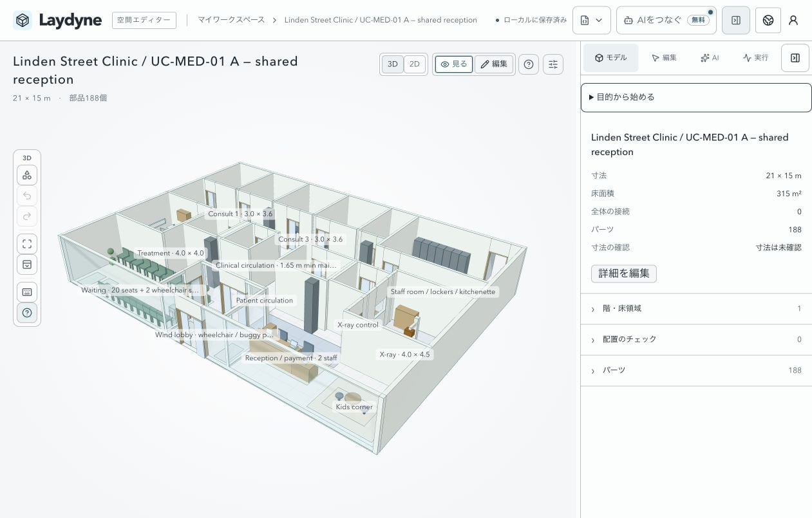Select the Kids corner label in the model
Viewport: 812px width, 518px height.
tap(354, 407)
